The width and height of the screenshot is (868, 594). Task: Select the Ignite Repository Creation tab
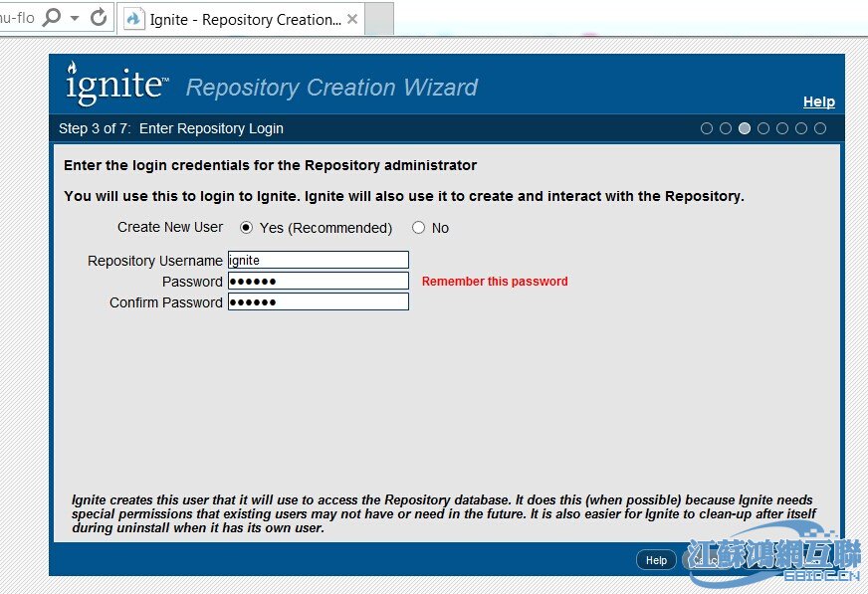pos(241,19)
